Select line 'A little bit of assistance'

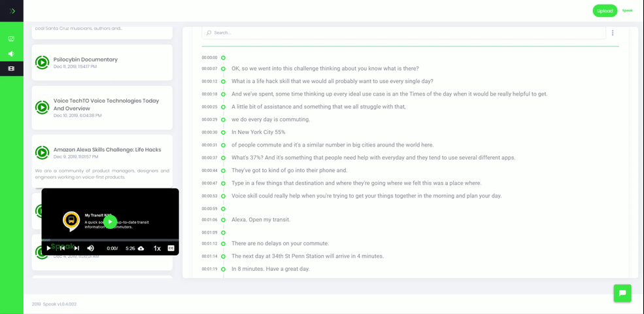318,107
